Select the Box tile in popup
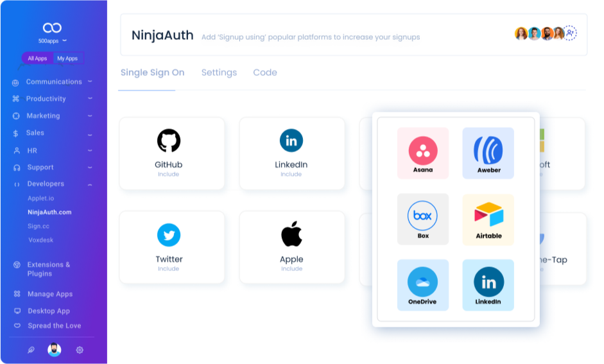Viewport: 604px width, 364px height. coord(423,219)
